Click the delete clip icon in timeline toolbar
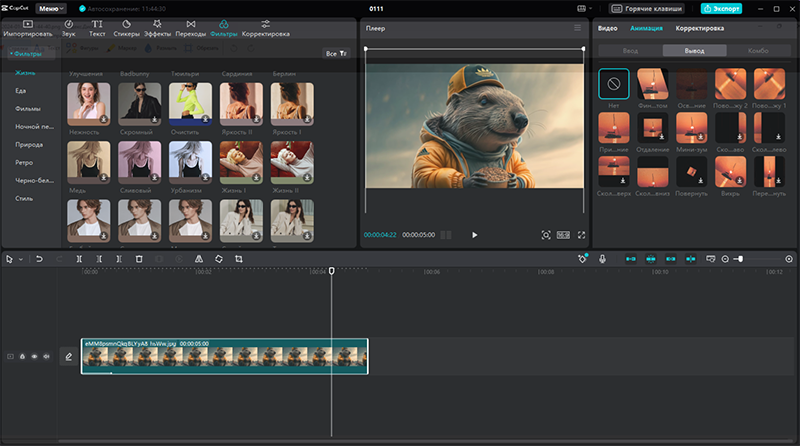The image size is (800, 446). coord(139,259)
